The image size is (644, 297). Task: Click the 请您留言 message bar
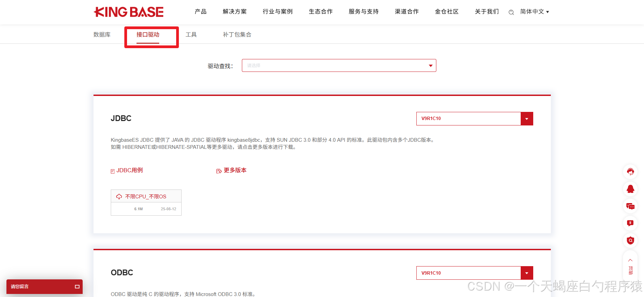click(x=44, y=286)
